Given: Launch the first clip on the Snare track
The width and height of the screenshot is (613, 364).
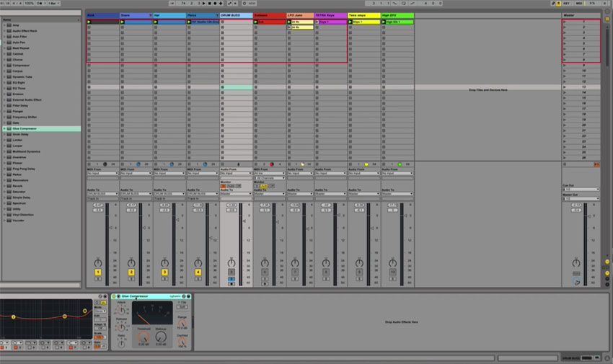Looking at the screenshot, I should (x=123, y=22).
